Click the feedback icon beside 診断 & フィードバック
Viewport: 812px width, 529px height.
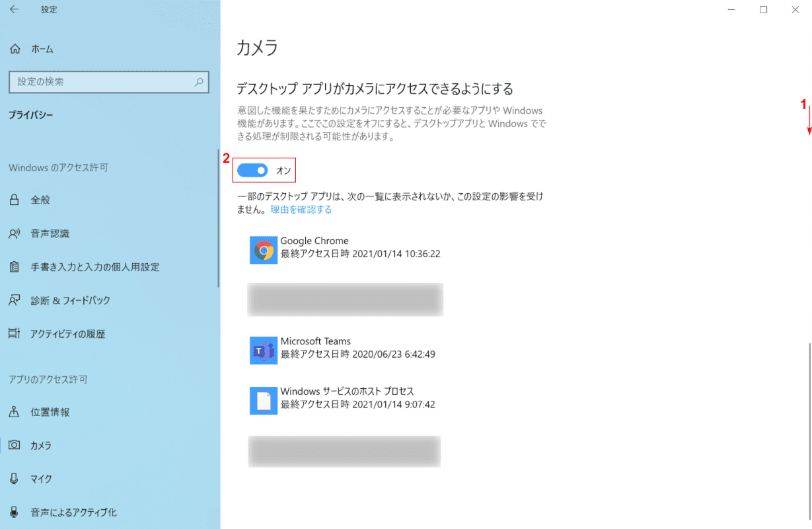tap(15, 300)
